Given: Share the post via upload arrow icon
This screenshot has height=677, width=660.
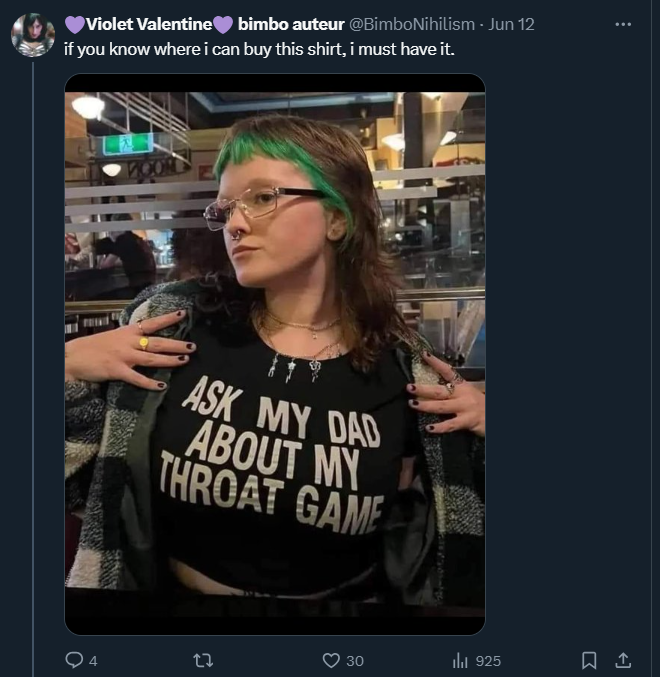Looking at the screenshot, I should (623, 660).
